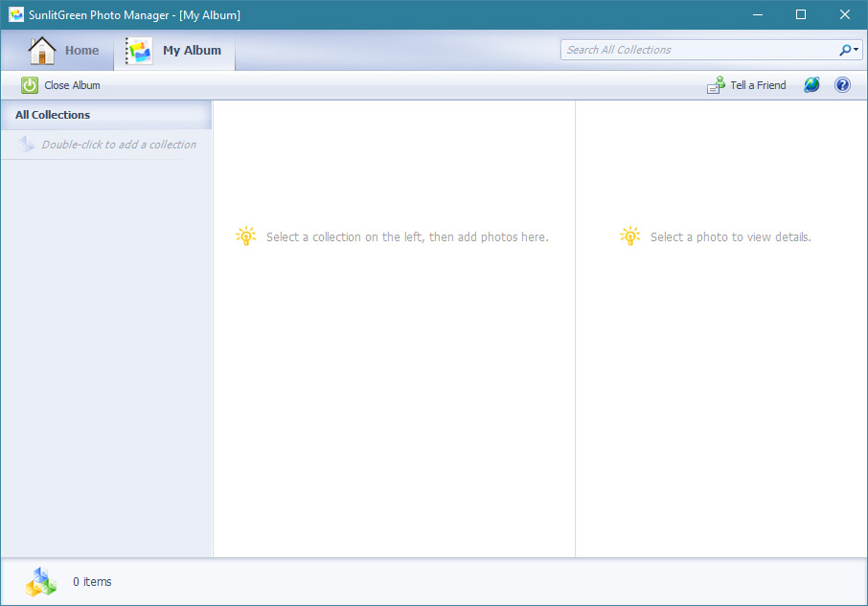Open help with the blue question mark icon
868x606 pixels.
(842, 85)
